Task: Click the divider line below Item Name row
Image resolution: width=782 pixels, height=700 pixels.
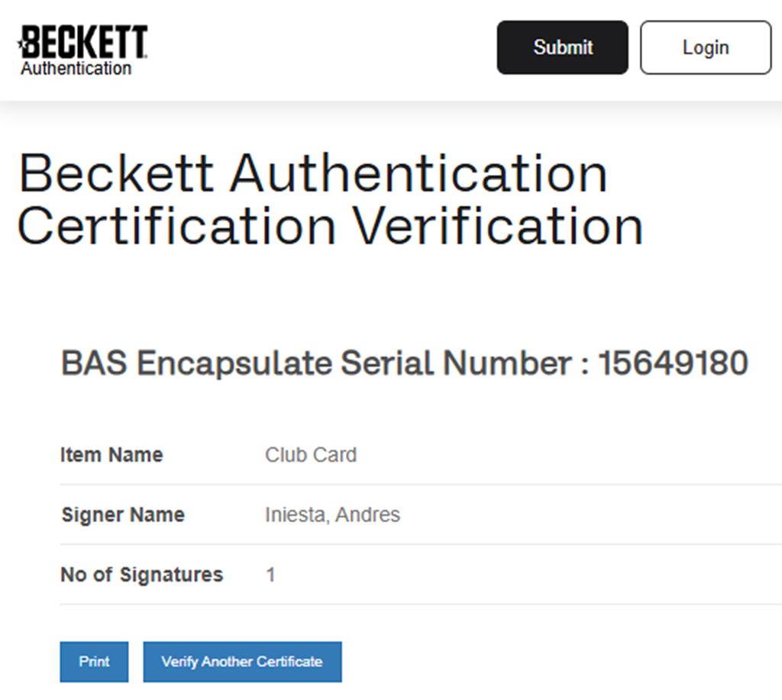Action: click(x=420, y=484)
